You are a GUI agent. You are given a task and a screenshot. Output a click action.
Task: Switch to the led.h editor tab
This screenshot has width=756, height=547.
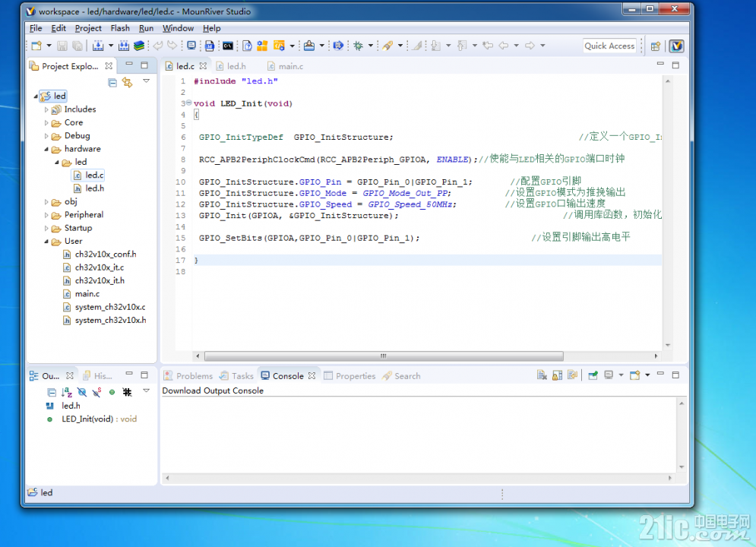pyautogui.click(x=232, y=67)
